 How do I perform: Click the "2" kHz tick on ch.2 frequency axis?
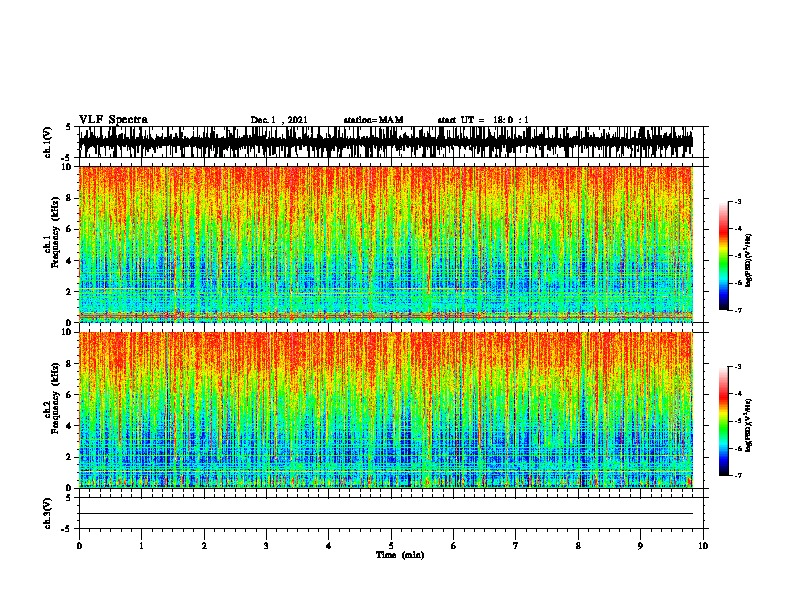69,457
